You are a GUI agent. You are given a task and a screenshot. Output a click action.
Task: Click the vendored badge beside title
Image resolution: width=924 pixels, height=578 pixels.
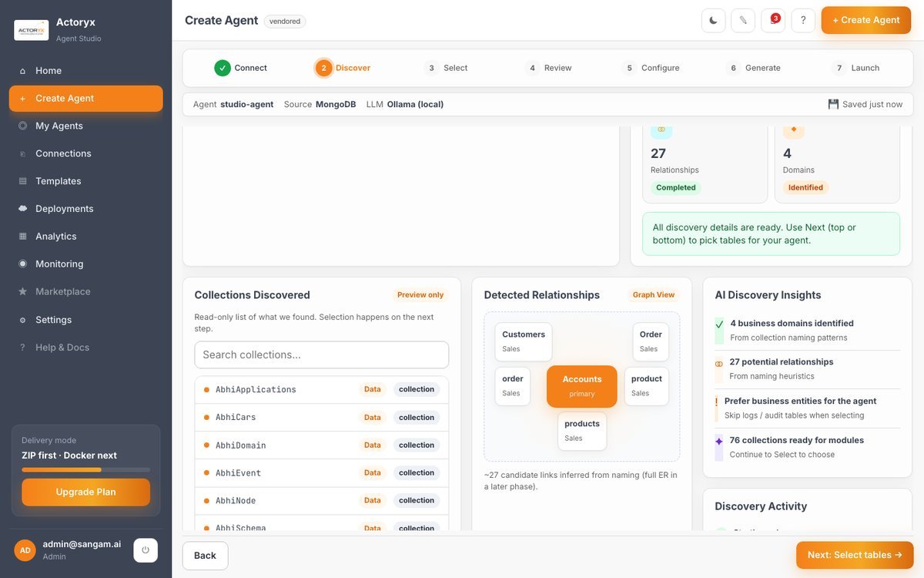[285, 22]
